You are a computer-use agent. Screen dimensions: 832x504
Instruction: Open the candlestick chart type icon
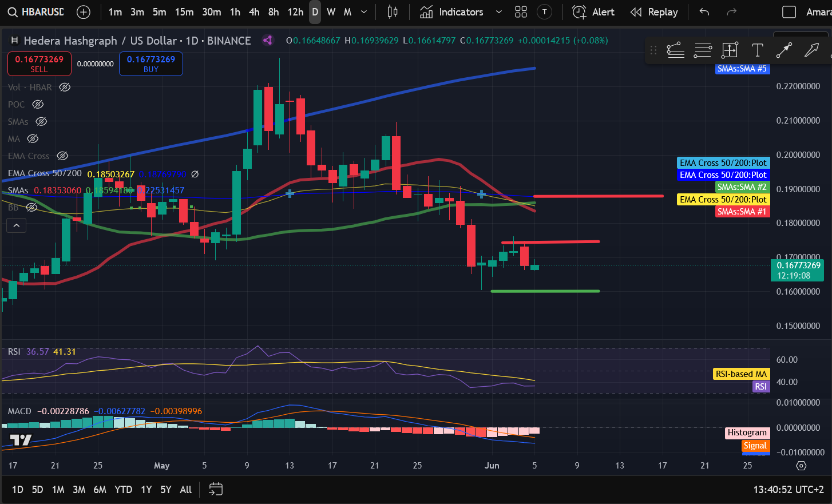[393, 12]
